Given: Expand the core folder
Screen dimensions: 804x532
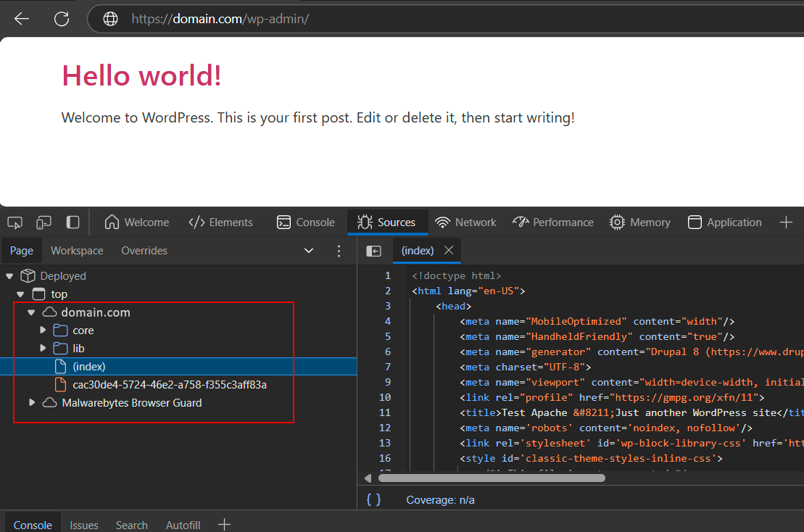Looking at the screenshot, I should [x=42, y=330].
